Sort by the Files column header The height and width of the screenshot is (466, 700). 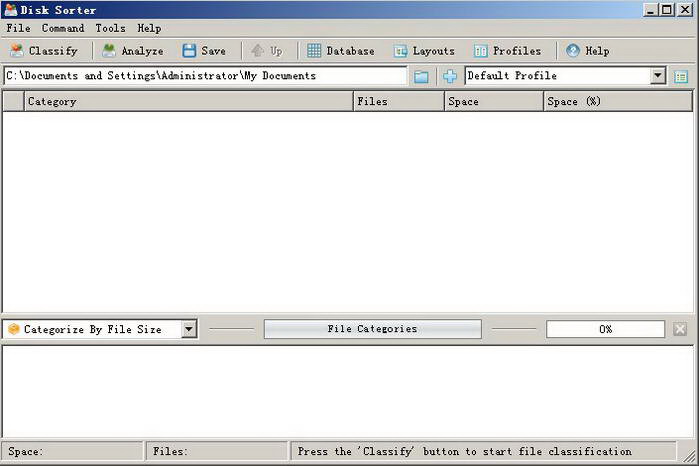click(399, 101)
